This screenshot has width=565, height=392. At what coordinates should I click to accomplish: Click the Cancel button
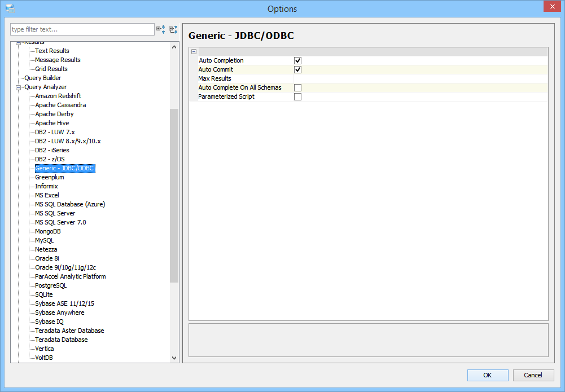533,375
